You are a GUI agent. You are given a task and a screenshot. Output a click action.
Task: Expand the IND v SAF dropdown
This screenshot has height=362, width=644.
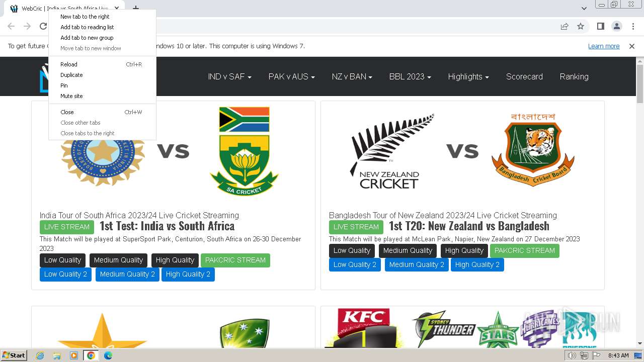click(x=229, y=76)
